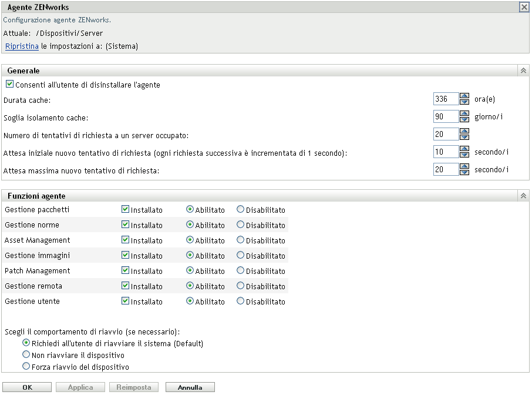Collapse the Funzioni agente section
532x395 pixels.
[x=523, y=196]
